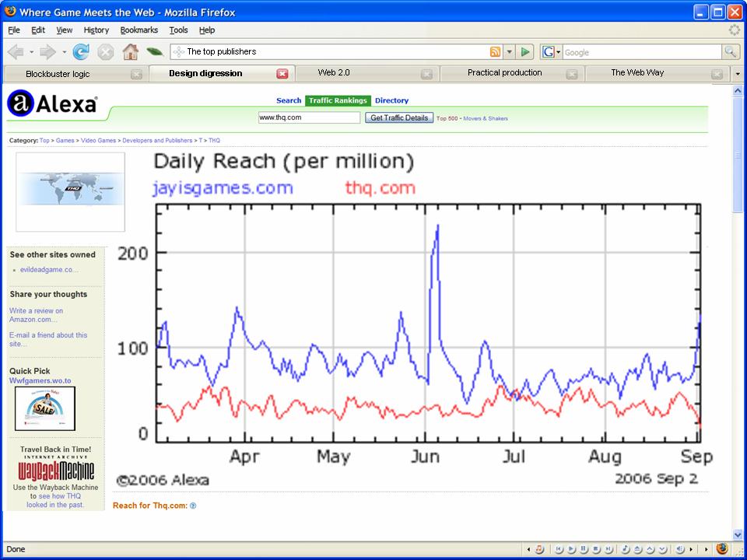Image resolution: width=747 pixels, height=560 pixels.
Task: Open the History menu
Action: [x=96, y=30]
